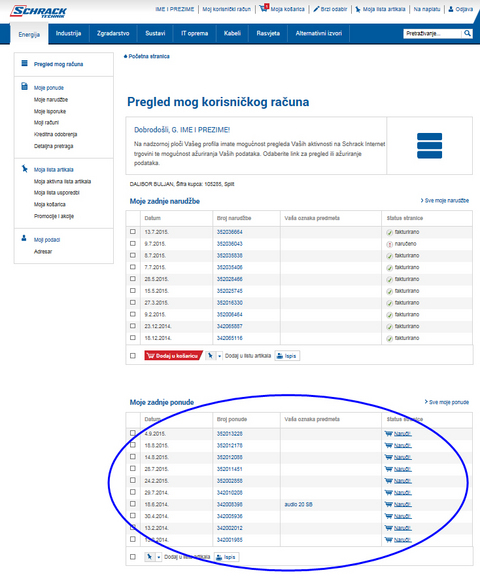Click the search magnifier icon

(467, 33)
